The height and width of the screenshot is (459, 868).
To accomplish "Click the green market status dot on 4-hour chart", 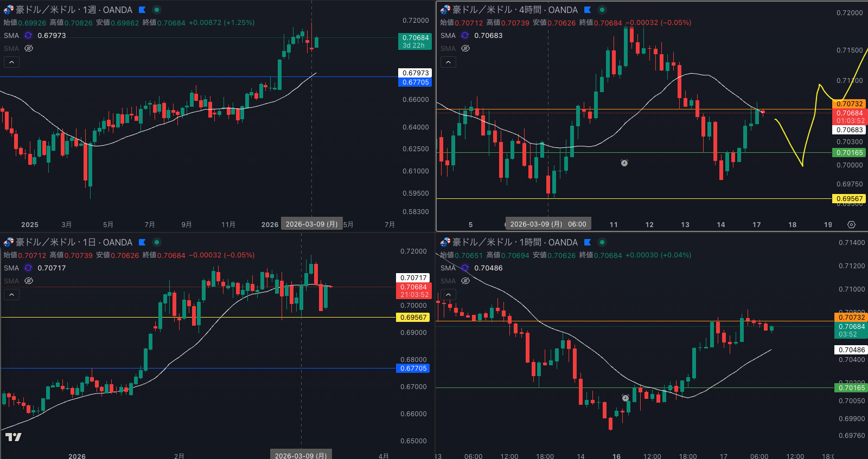I will tap(602, 10).
